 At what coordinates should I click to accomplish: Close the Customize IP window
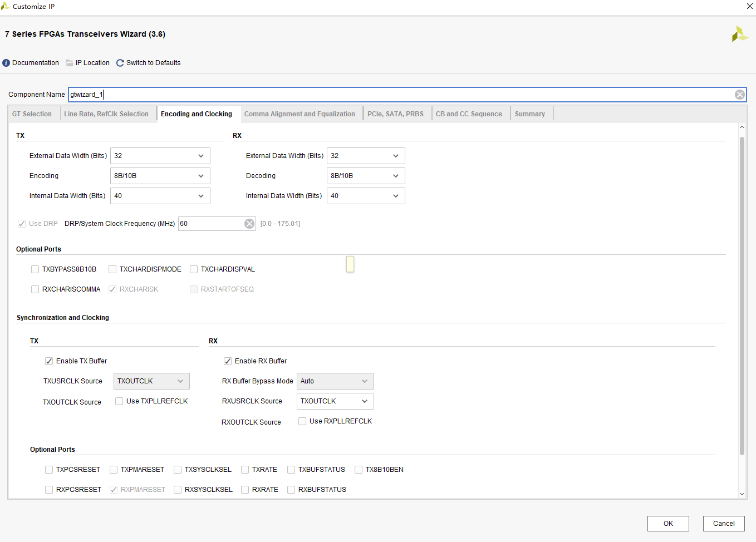pyautogui.click(x=749, y=6)
